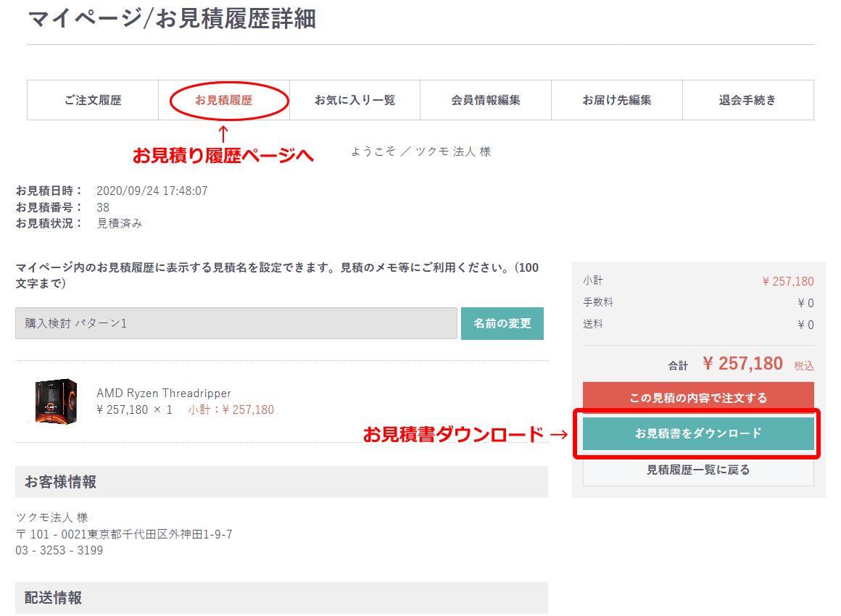The width and height of the screenshot is (841, 616).
Task: Go back with 見積履歴一覧に戻る button
Action: [697, 468]
